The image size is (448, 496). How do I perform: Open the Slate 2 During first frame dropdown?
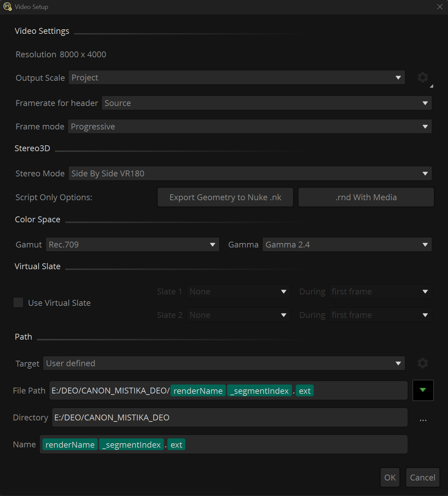(x=380, y=315)
